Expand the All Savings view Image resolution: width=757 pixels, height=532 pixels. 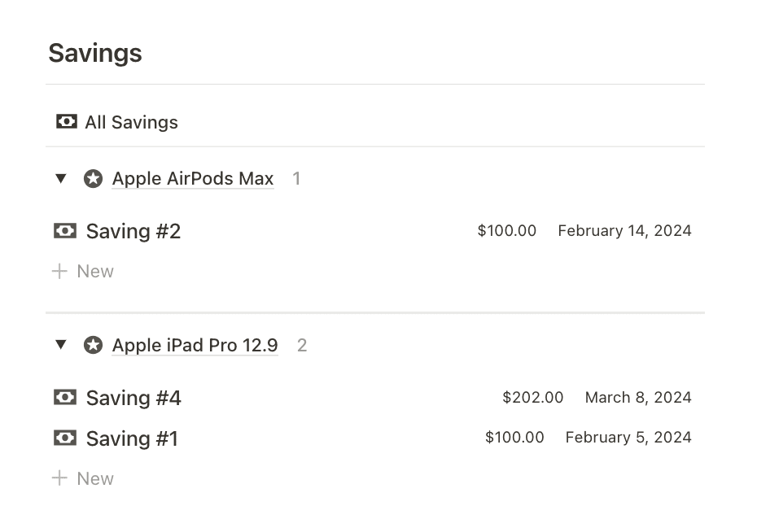pos(131,122)
